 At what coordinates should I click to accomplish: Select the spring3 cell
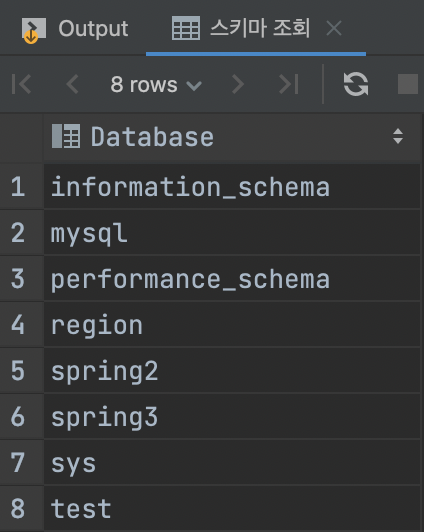tap(232, 416)
